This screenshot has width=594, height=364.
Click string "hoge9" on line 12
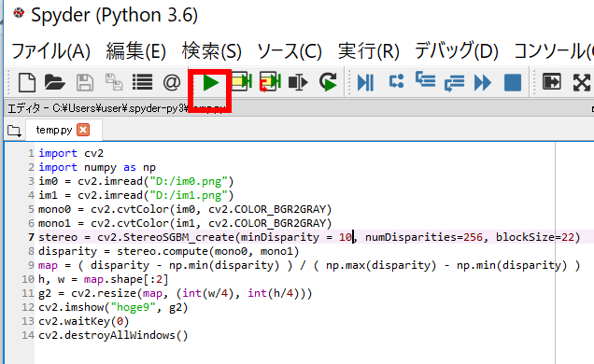[x=133, y=307]
